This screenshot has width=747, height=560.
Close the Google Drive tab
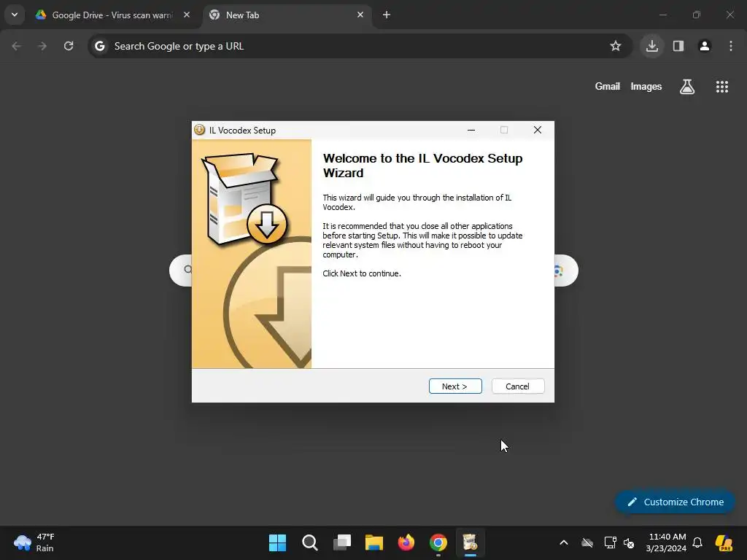pos(187,15)
